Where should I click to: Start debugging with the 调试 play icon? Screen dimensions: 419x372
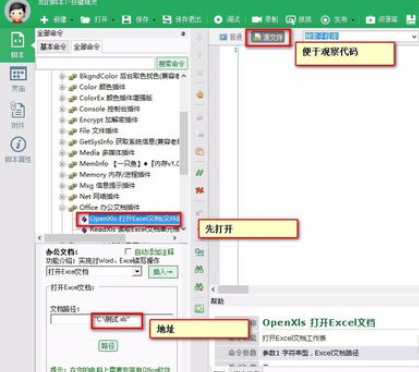click(218, 20)
